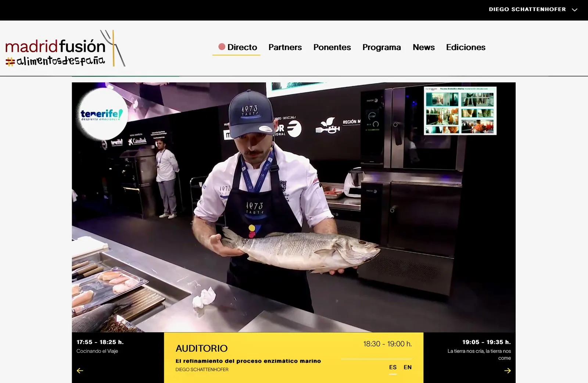This screenshot has height=383, width=588.
Task: Open the Programa menu item
Action: point(381,47)
